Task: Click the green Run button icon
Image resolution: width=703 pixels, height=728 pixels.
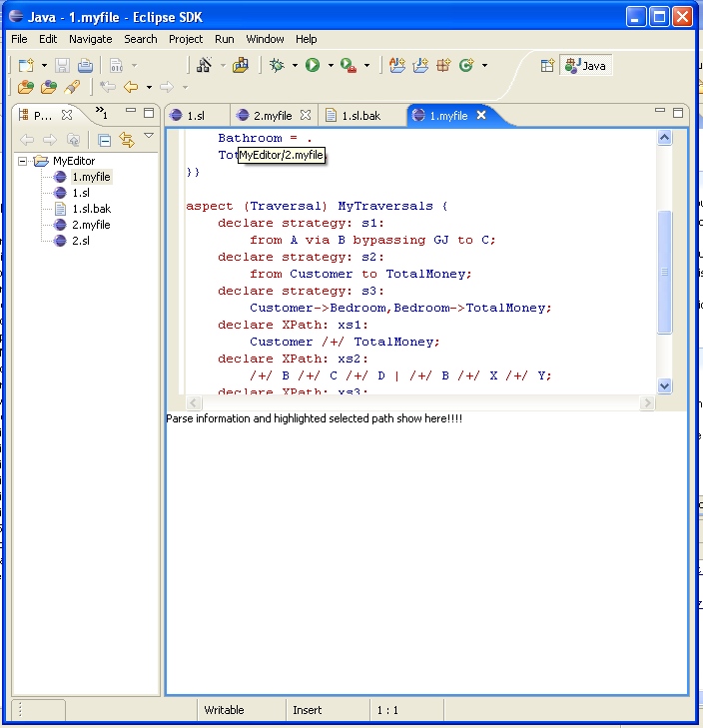Action: pyautogui.click(x=313, y=66)
